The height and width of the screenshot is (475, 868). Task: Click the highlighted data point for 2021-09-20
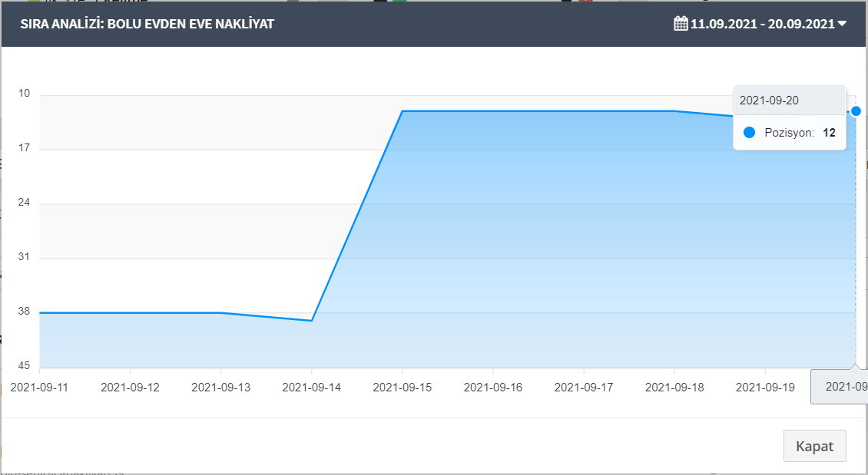coord(856,111)
